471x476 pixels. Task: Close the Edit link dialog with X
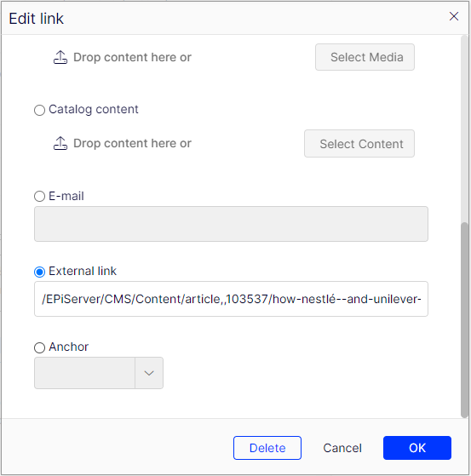coord(454,16)
